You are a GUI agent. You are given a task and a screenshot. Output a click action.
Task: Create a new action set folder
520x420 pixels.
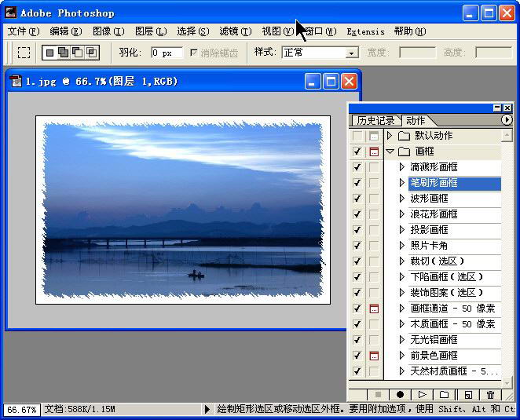(444, 395)
